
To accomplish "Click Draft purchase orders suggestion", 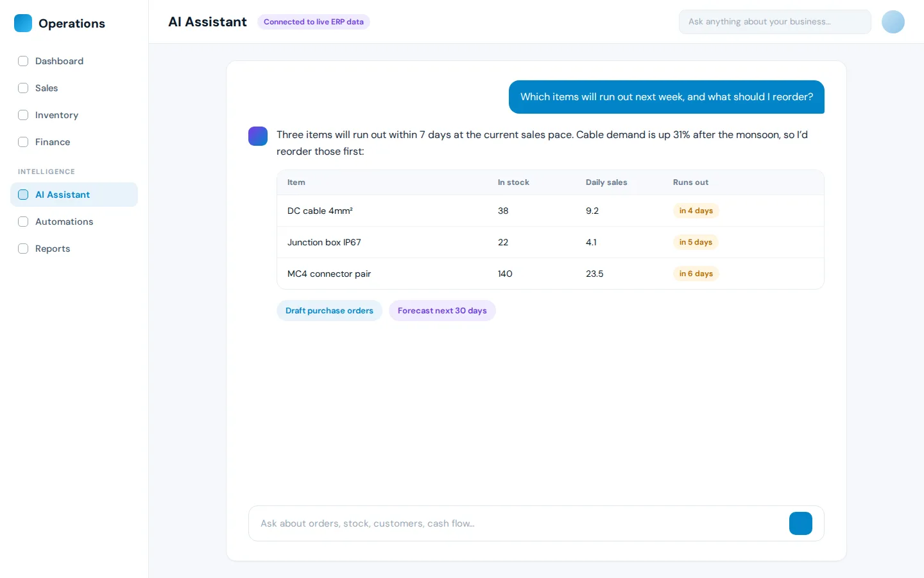I will click(x=329, y=311).
